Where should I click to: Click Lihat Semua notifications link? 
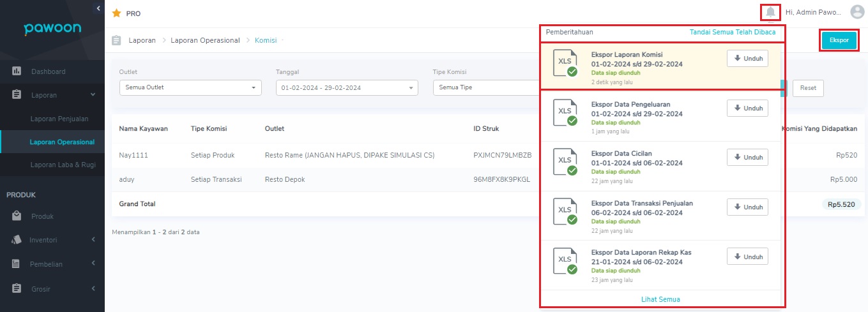point(660,299)
